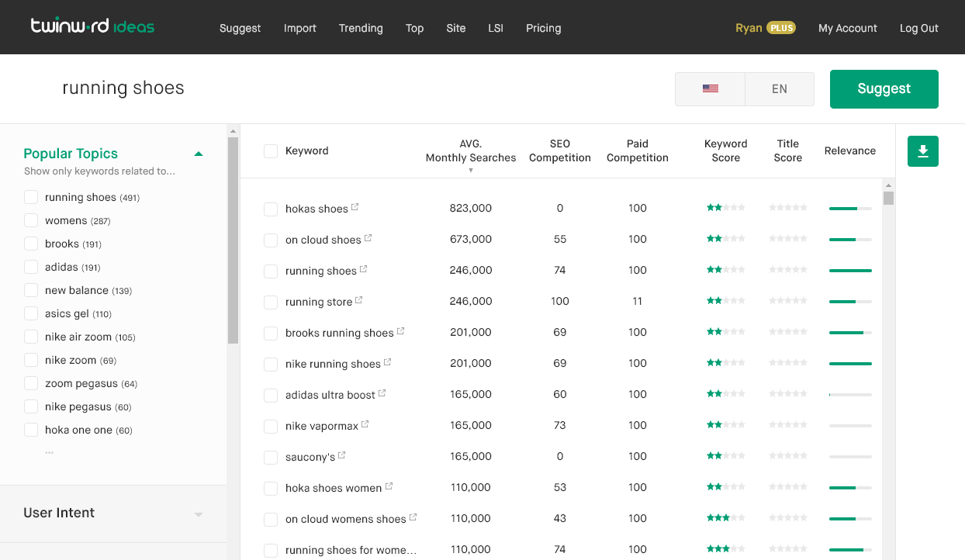Image resolution: width=965 pixels, height=560 pixels.
Task: Check the brooks topic checkbox
Action: click(31, 244)
